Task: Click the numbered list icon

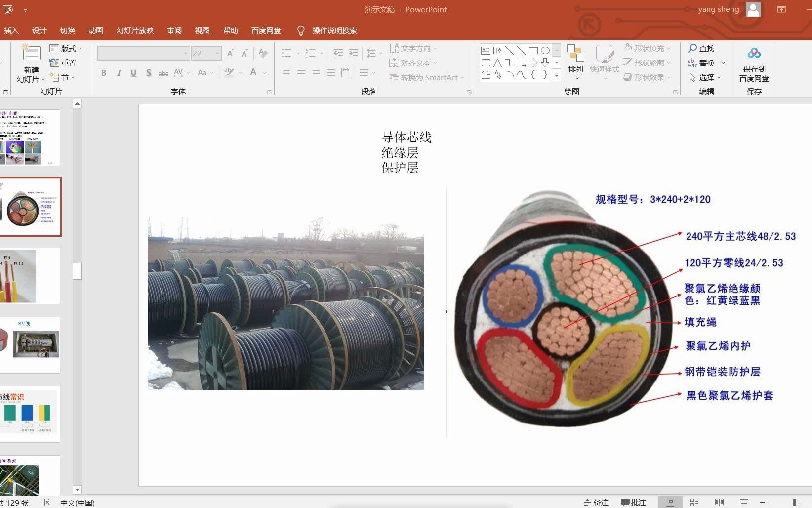Action: 310,53
